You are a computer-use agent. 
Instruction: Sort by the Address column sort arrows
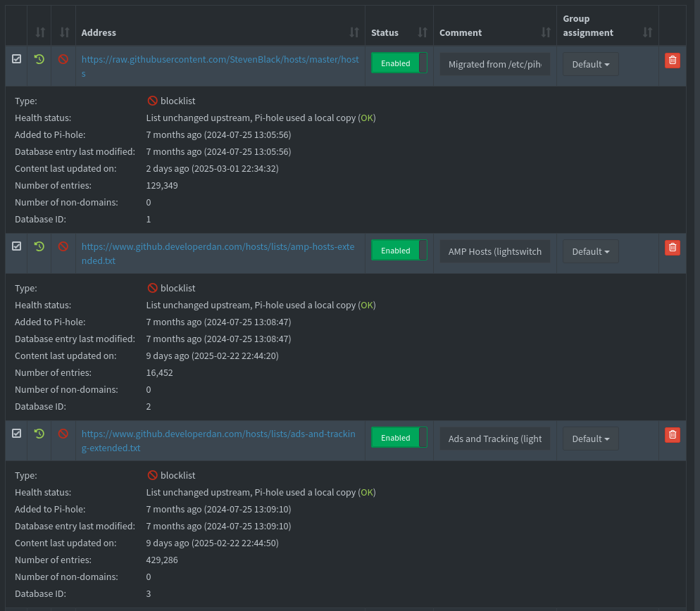click(354, 32)
